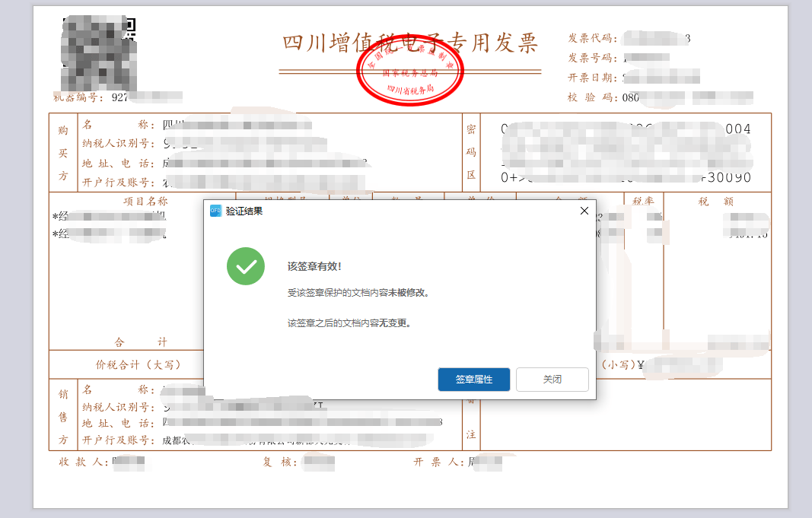The width and height of the screenshot is (812, 518).
Task: Click the 关闭 button in the dialog
Action: coord(552,380)
